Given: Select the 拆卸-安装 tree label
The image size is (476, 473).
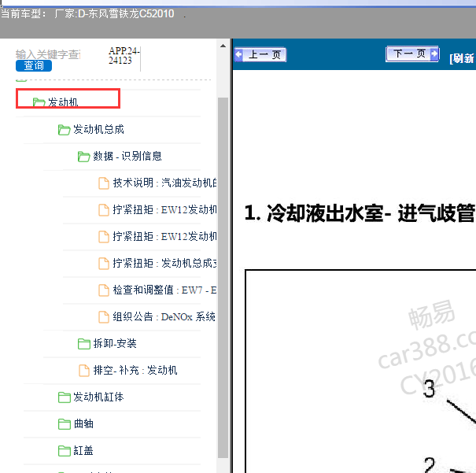Looking at the screenshot, I should click(x=115, y=343).
